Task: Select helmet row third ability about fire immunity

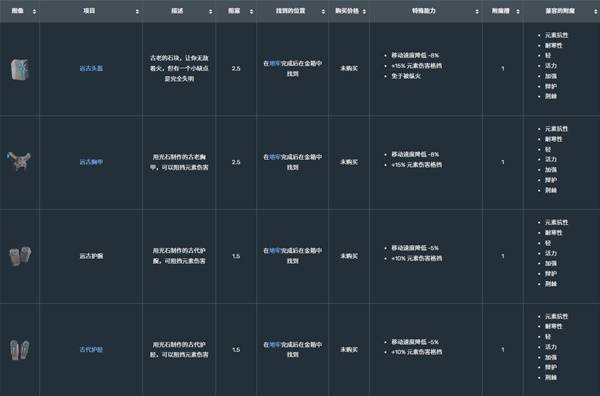Action: 406,76
